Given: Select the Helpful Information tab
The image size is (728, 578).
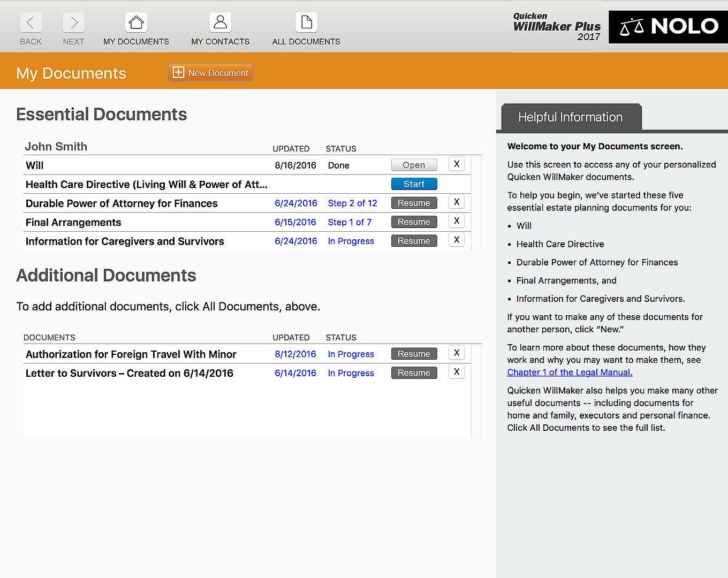Looking at the screenshot, I should 571,117.
